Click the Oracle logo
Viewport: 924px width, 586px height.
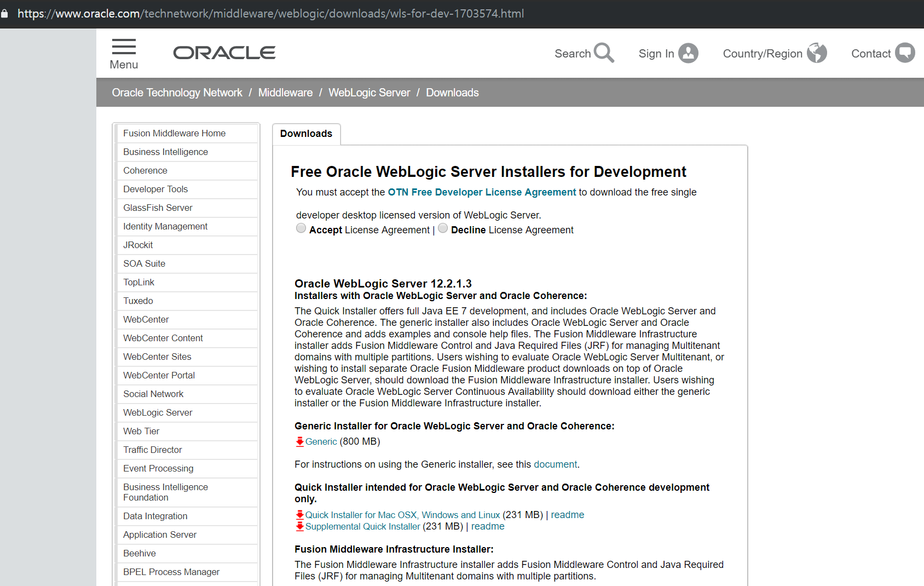pyautogui.click(x=224, y=53)
